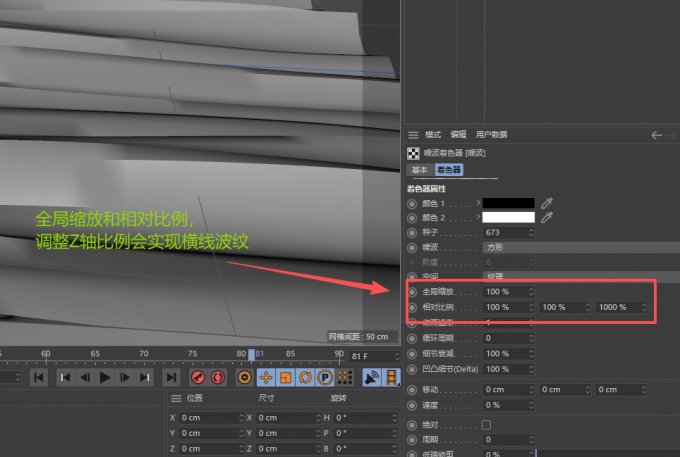Viewport: 680px width, 457px height.
Task: Expand the 颜色 1 disclosure arrow
Action: click(x=478, y=203)
